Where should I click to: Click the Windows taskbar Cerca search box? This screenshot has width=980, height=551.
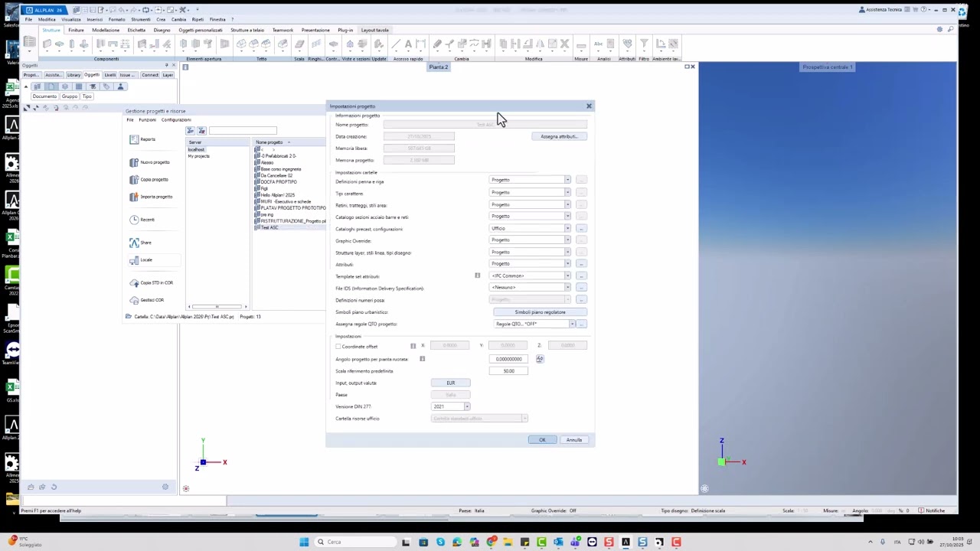tap(354, 542)
